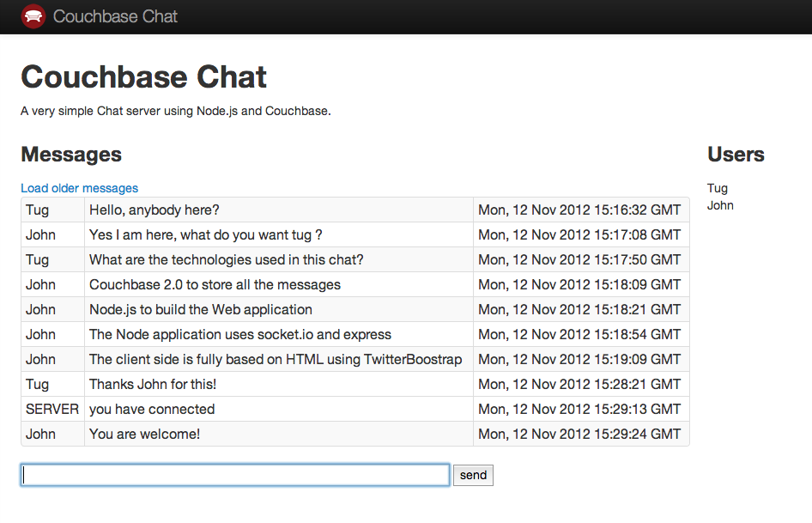The height and width of the screenshot is (523, 812).
Task: Select user Tug in the Users list
Action: (717, 187)
